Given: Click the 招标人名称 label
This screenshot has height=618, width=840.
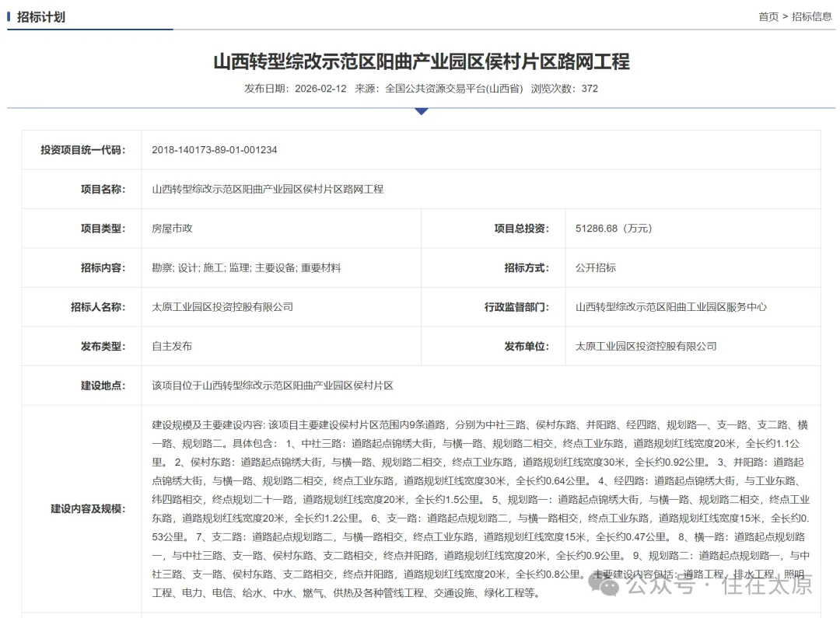Looking at the screenshot, I should 98,307.
